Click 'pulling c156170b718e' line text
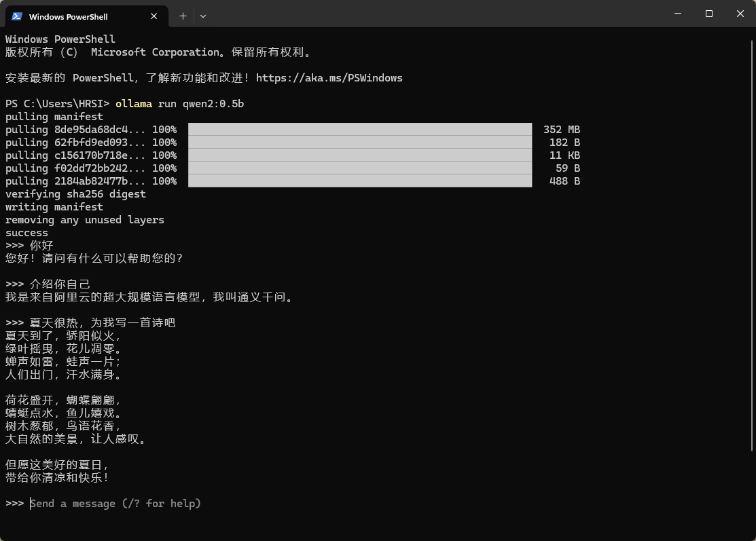This screenshot has height=541, width=756. [x=90, y=155]
